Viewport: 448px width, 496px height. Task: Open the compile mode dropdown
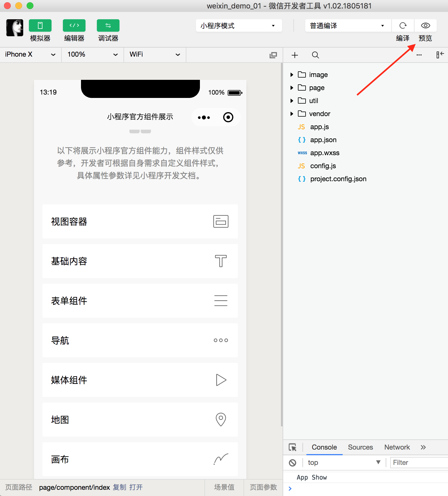click(348, 25)
